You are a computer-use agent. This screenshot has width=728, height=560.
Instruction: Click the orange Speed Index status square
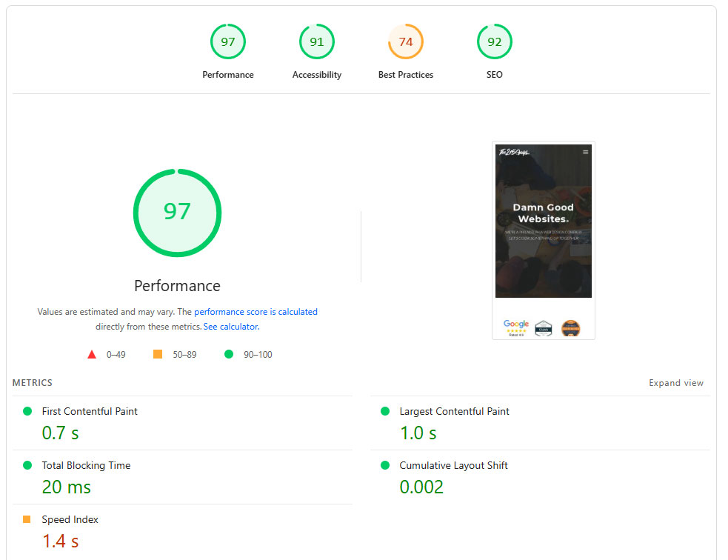click(x=27, y=519)
